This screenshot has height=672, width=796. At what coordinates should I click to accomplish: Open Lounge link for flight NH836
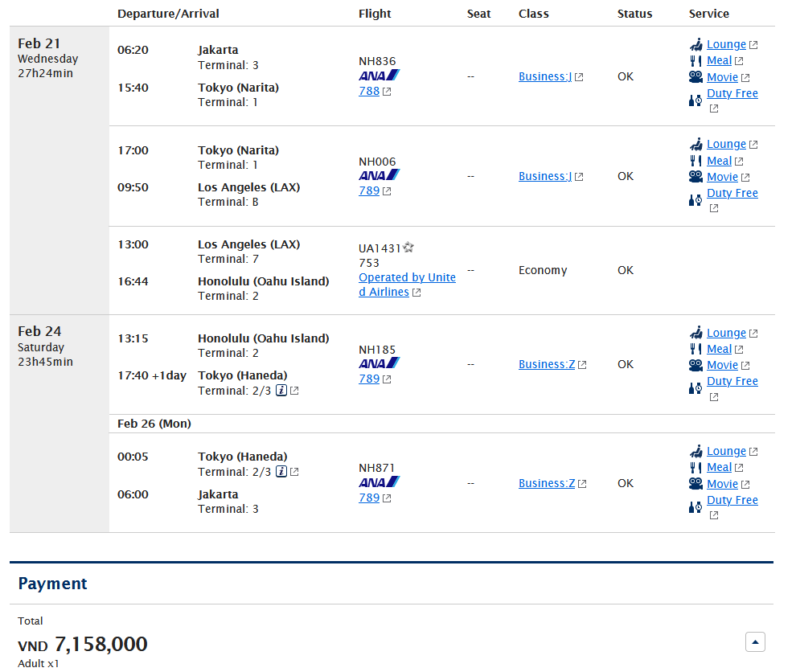[x=726, y=45]
